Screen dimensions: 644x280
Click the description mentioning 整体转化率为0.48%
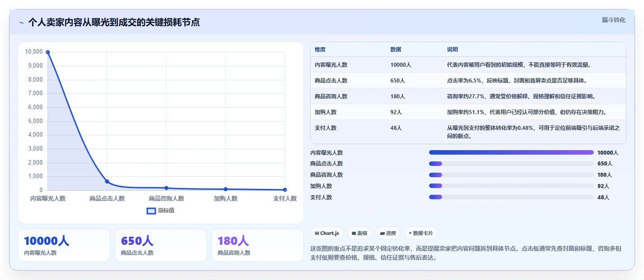tap(533, 132)
